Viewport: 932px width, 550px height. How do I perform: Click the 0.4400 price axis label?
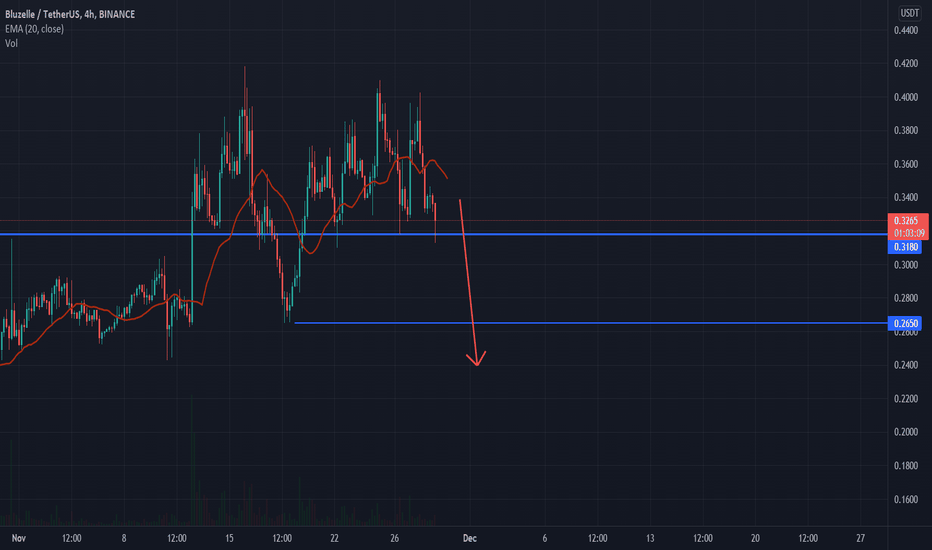(x=906, y=30)
